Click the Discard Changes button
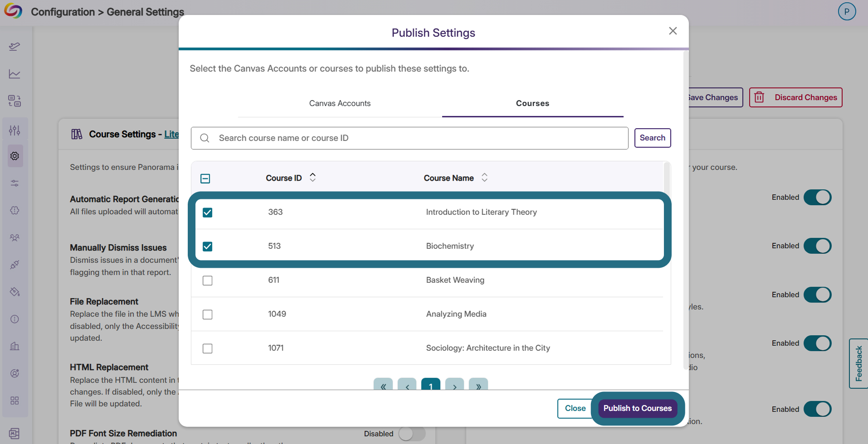 pyautogui.click(x=795, y=97)
